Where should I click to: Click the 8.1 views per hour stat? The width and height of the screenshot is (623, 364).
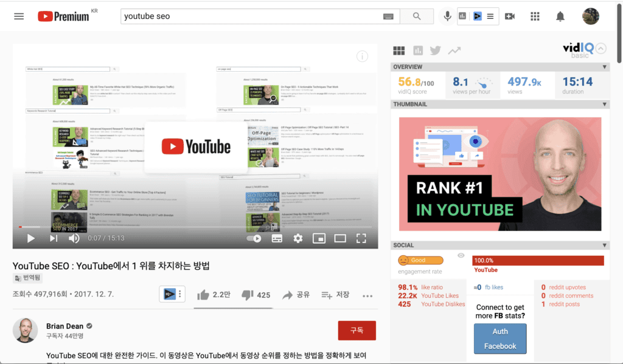pos(472,85)
